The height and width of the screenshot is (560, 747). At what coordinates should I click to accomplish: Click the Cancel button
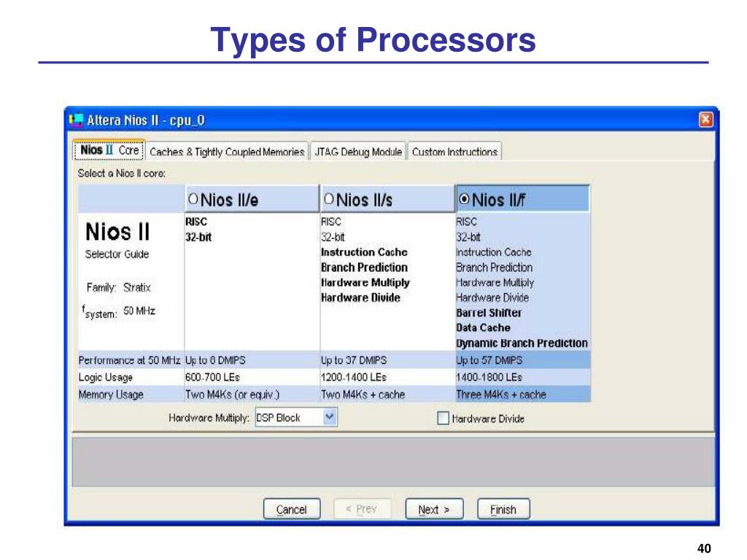(x=292, y=509)
